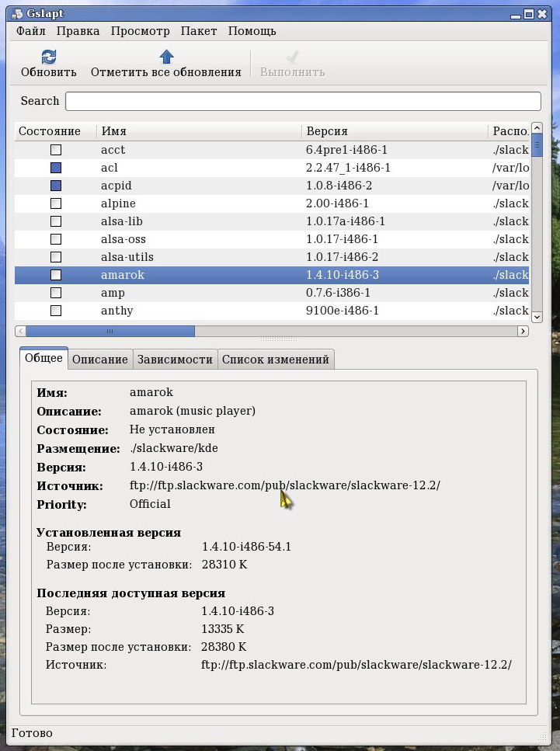Toggle the anthy package checkbox
This screenshot has height=751, width=560.
[56, 311]
